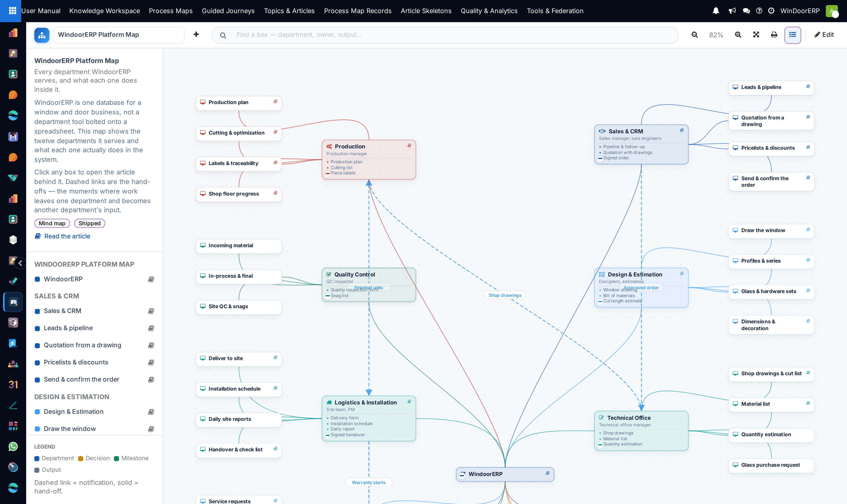Click the WinDoorERP company name

pyautogui.click(x=800, y=11)
